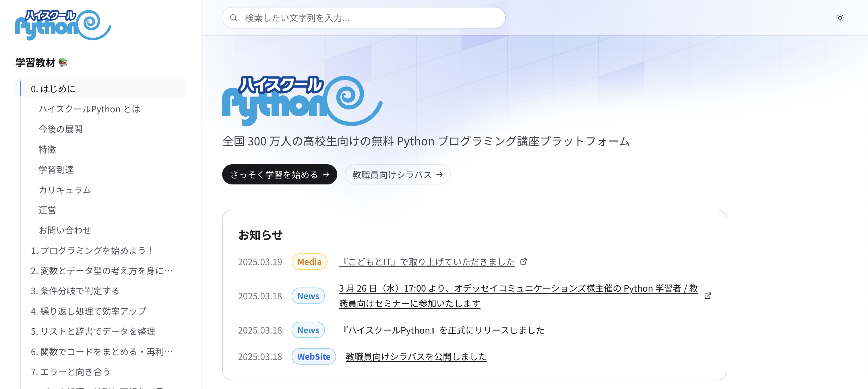Image resolution: width=868 pixels, height=389 pixels.
Task: Click the 全国 300 万人の高校生向け tagline text
Action: 426,141
